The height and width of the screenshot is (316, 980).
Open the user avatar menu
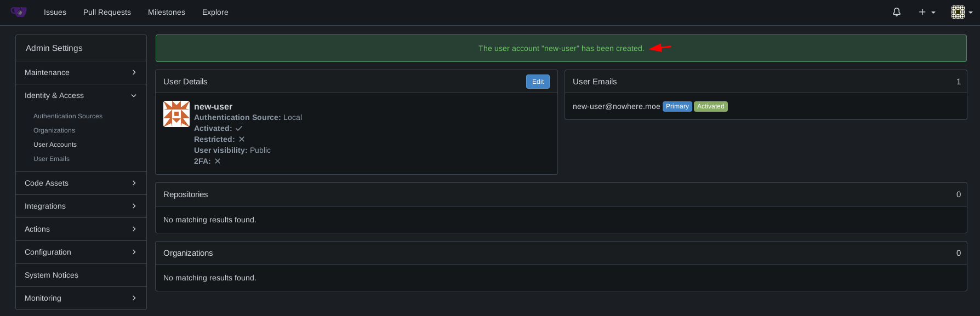click(961, 12)
